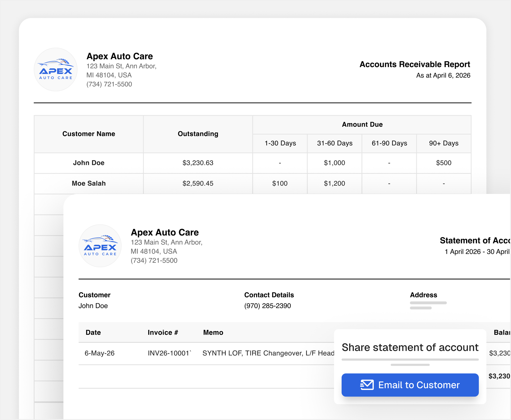Click the 31-60 Days column header
511x420 pixels.
pyautogui.click(x=335, y=143)
